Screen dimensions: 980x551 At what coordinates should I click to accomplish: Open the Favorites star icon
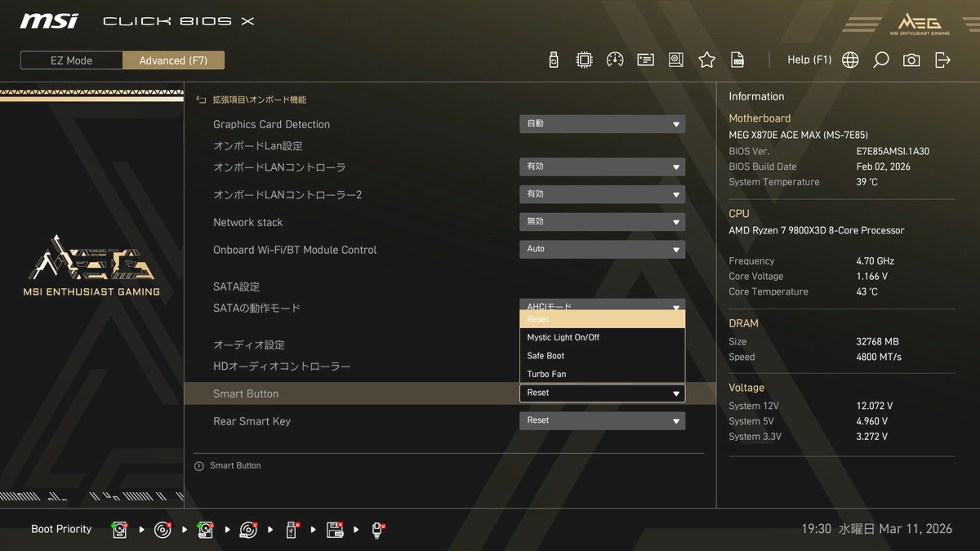[x=707, y=60]
